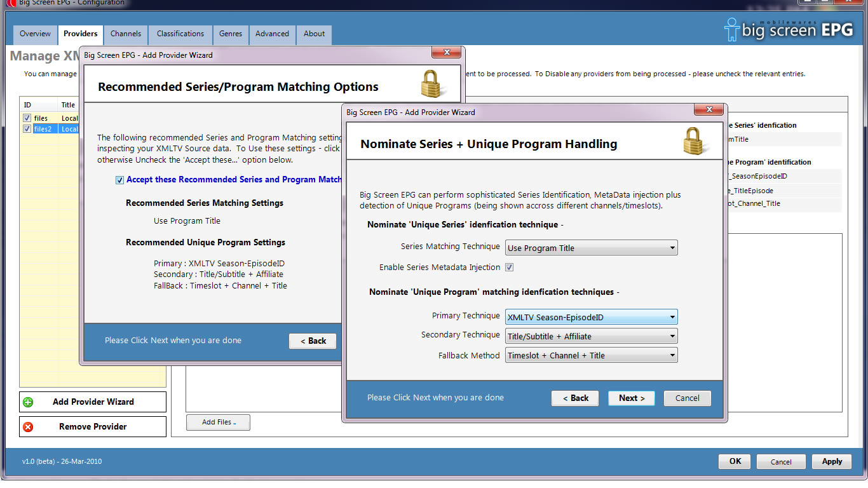Open the Primary Technique dropdown

point(591,317)
